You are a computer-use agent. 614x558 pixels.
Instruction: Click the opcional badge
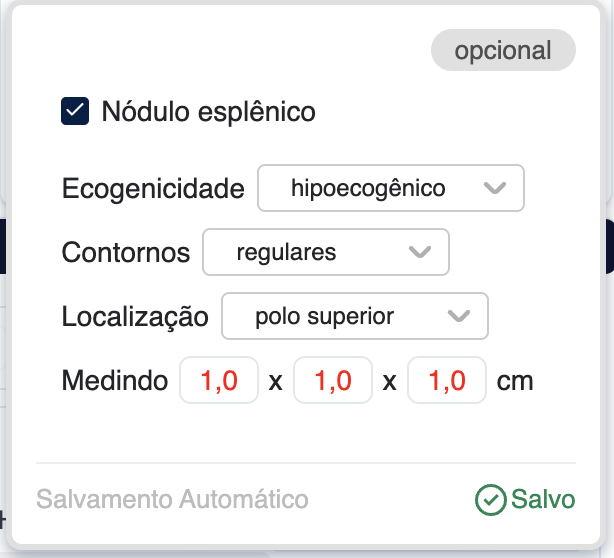click(503, 51)
